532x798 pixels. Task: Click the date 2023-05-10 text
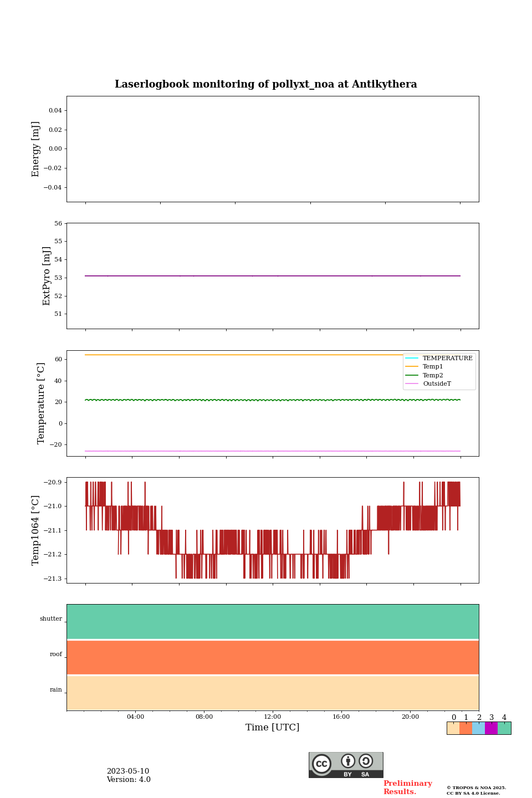click(x=128, y=771)
